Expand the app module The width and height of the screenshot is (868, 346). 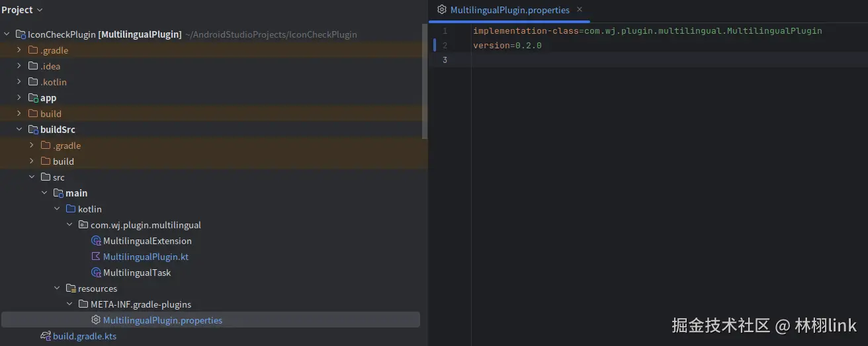(x=19, y=98)
